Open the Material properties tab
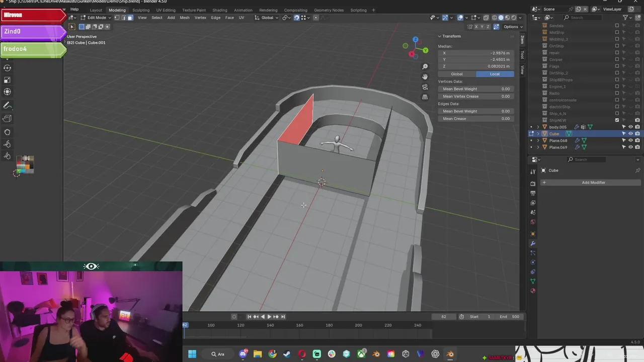644x362 pixels. (x=533, y=291)
